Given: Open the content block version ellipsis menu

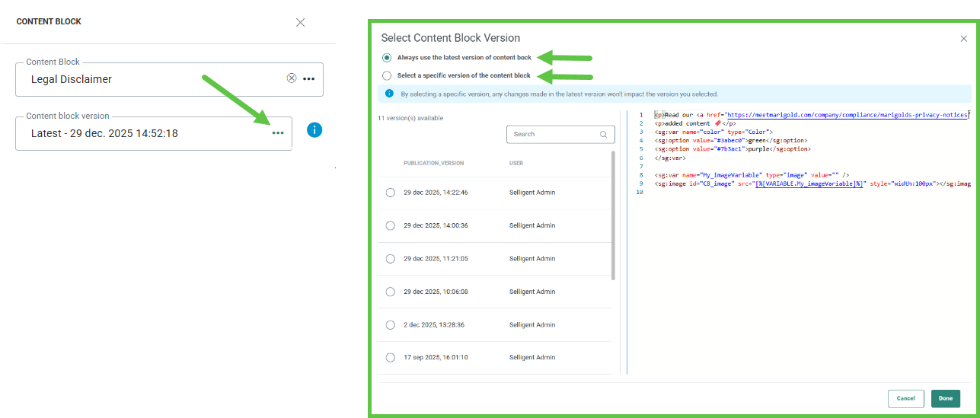Looking at the screenshot, I should 278,133.
